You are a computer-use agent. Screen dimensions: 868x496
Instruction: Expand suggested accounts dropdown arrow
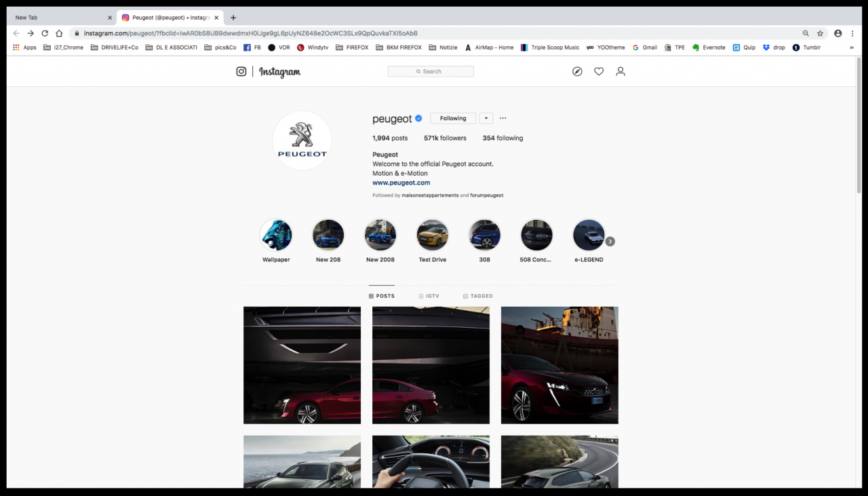[486, 118]
